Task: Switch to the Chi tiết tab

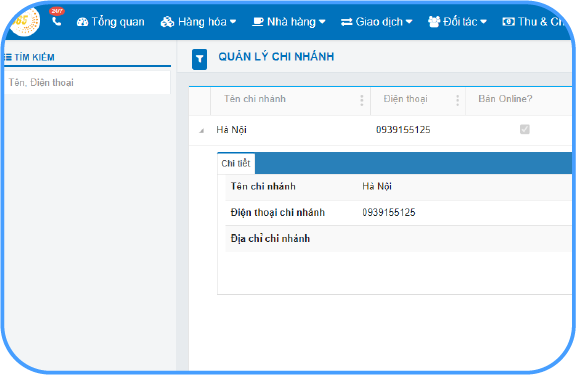Action: coord(236,163)
